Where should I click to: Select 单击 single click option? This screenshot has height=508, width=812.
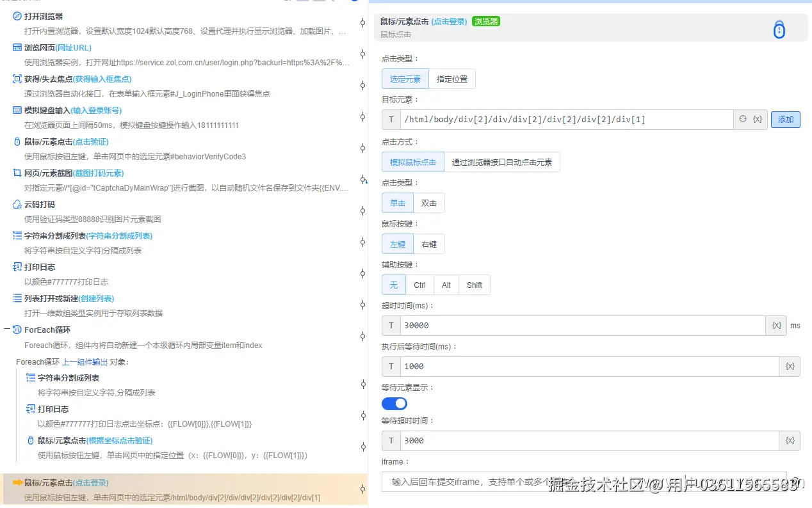click(x=398, y=203)
